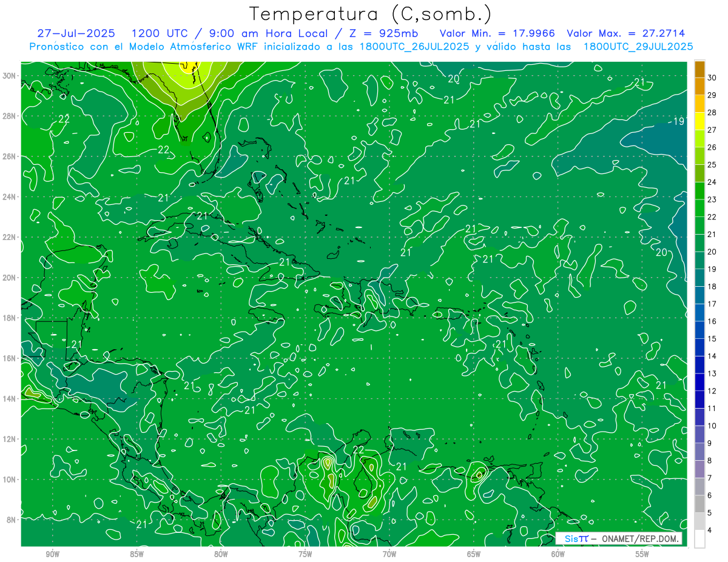Click gray legend swatch between 5 and 6
This screenshot has width=728, height=562.
(700, 504)
